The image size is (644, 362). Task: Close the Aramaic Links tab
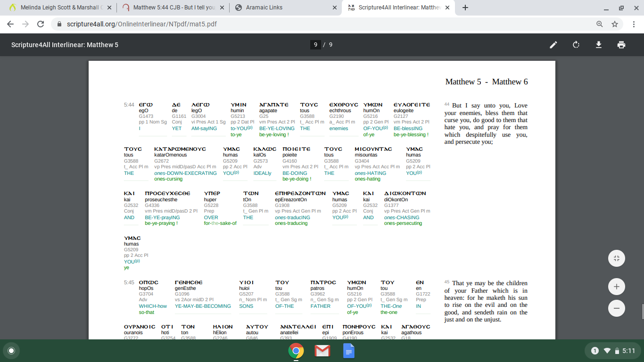tap(334, 8)
